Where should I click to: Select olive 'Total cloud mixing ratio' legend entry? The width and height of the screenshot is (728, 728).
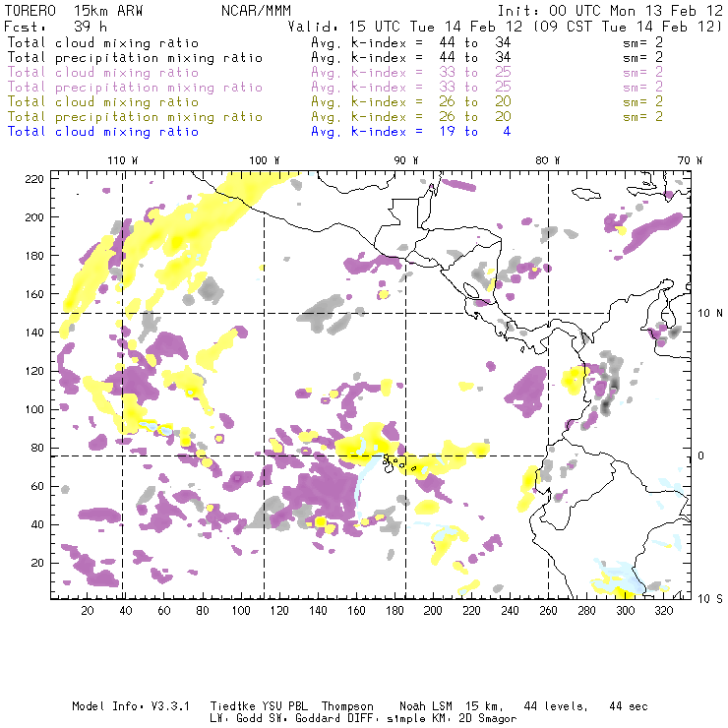click(x=103, y=101)
